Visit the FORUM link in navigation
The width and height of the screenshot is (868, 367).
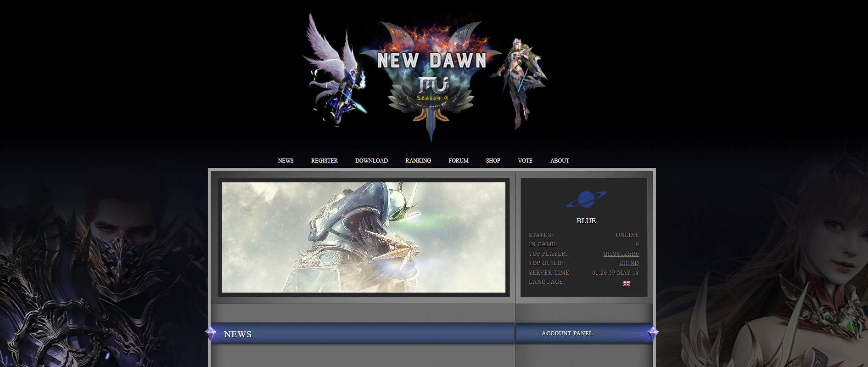tap(459, 160)
